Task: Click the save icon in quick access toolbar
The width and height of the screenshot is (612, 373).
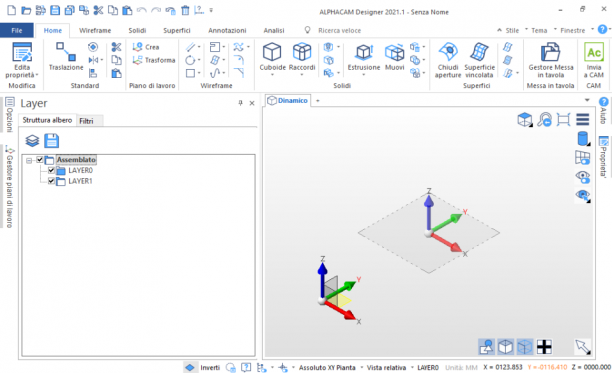Action: [55, 10]
